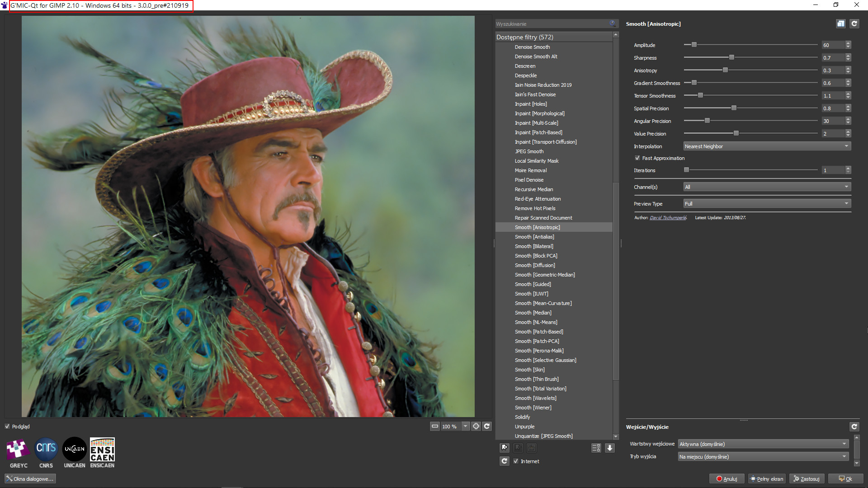
Task: Expand the Channel(s) dropdown
Action: [x=767, y=187]
